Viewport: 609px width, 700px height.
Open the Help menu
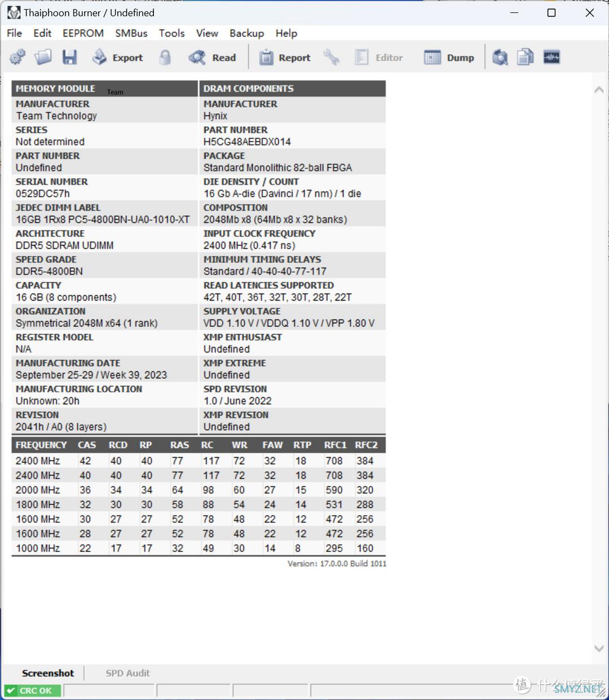pos(286,33)
